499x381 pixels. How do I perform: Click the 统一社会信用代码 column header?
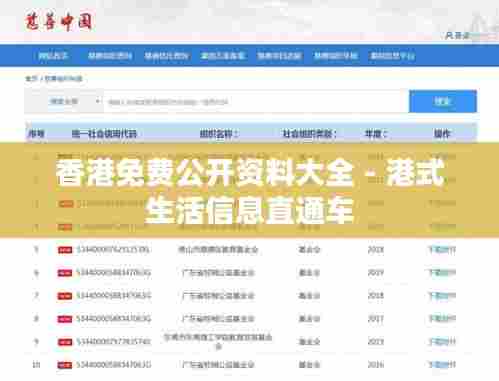[104, 134]
